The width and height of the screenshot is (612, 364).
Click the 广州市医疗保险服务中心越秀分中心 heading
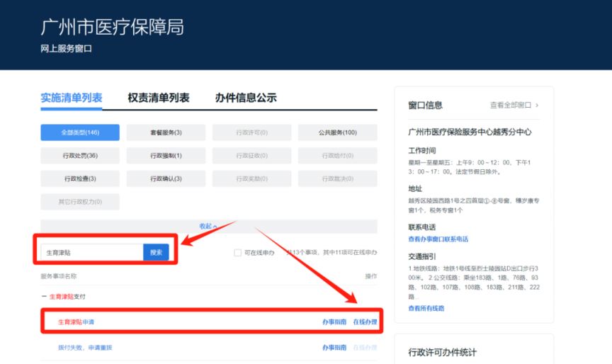point(470,132)
